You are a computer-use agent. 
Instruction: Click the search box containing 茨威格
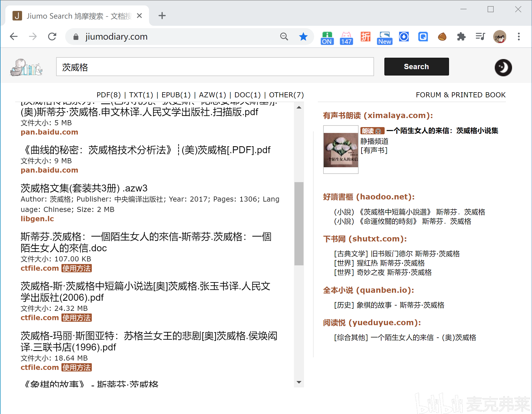coord(215,67)
